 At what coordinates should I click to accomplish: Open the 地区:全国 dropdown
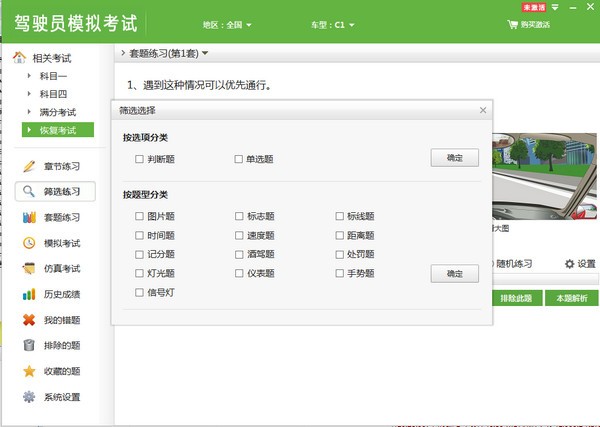click(227, 25)
